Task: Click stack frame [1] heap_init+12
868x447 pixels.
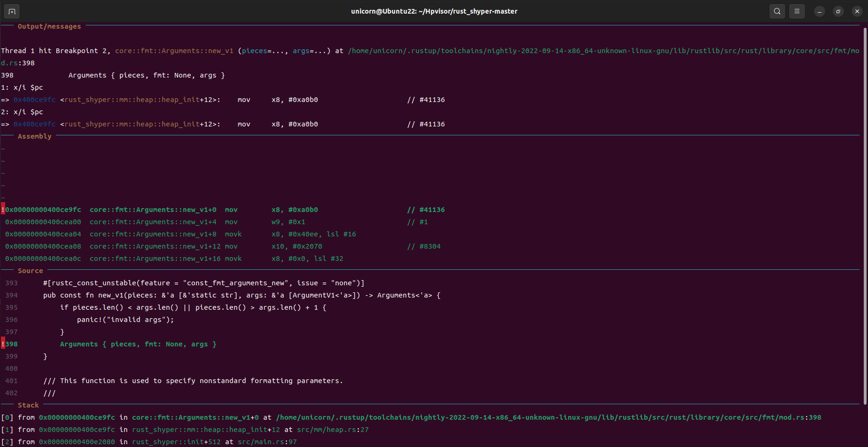Action: point(185,430)
